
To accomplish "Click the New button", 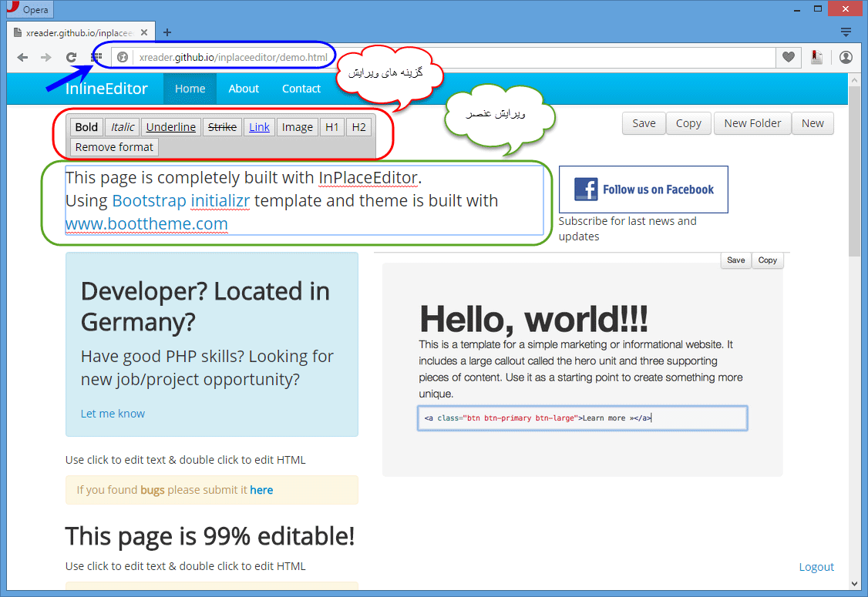I will click(812, 123).
